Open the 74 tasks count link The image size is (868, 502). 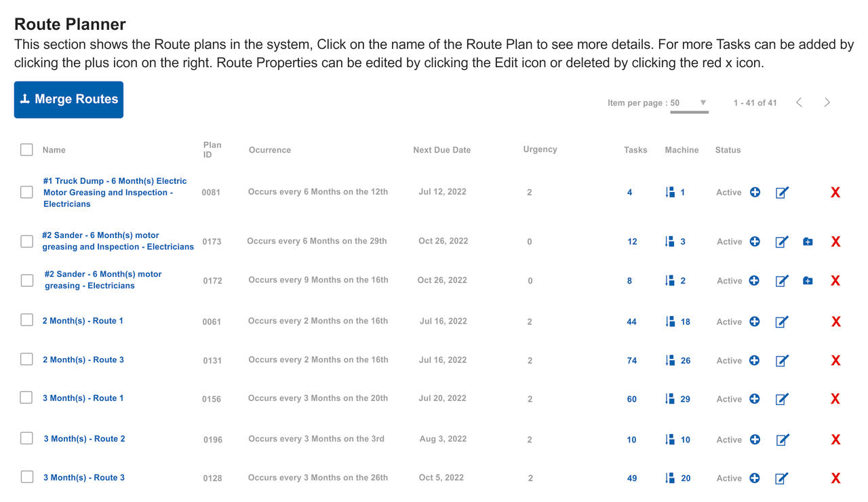coord(632,361)
